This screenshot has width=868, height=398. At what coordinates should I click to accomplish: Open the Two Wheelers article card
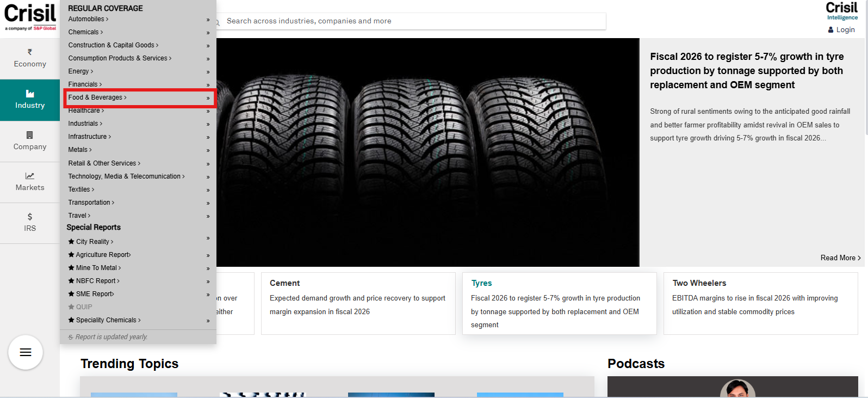pos(760,303)
